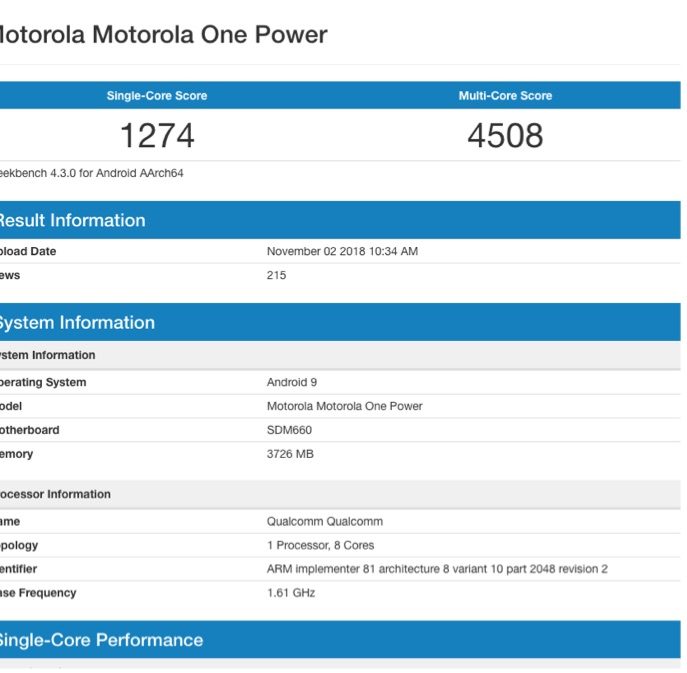Click the views count 215
The height and width of the screenshot is (673, 687).
pos(276,275)
